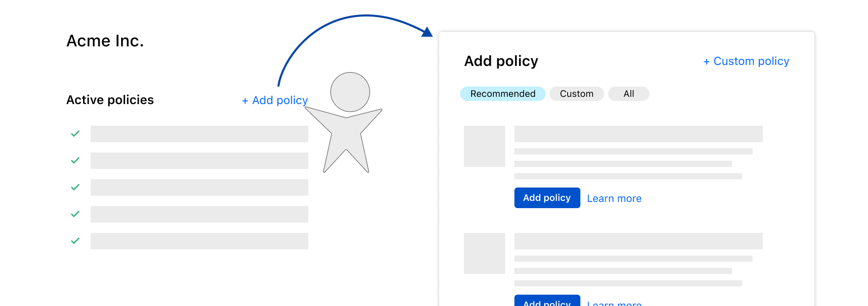The height and width of the screenshot is (306, 868).
Task: Switch to the Custom filter tab
Action: [577, 94]
